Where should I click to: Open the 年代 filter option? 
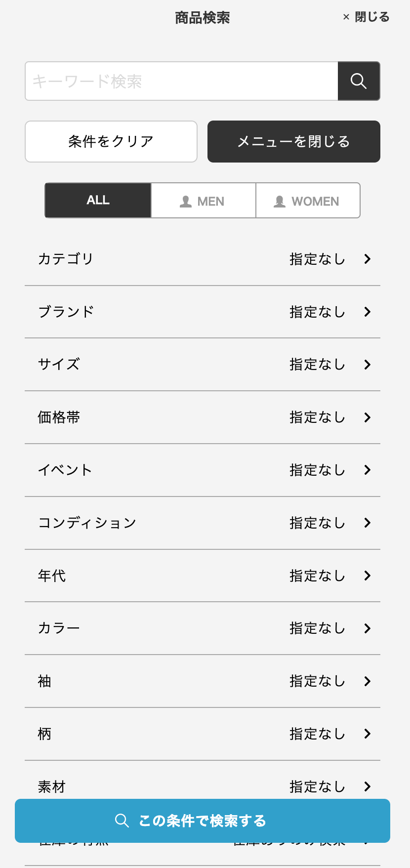point(203,576)
